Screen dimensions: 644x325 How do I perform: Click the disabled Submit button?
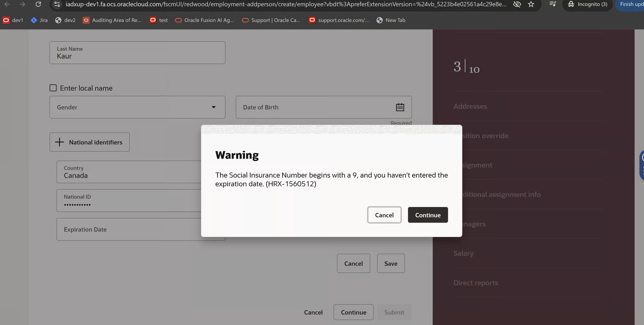point(394,312)
